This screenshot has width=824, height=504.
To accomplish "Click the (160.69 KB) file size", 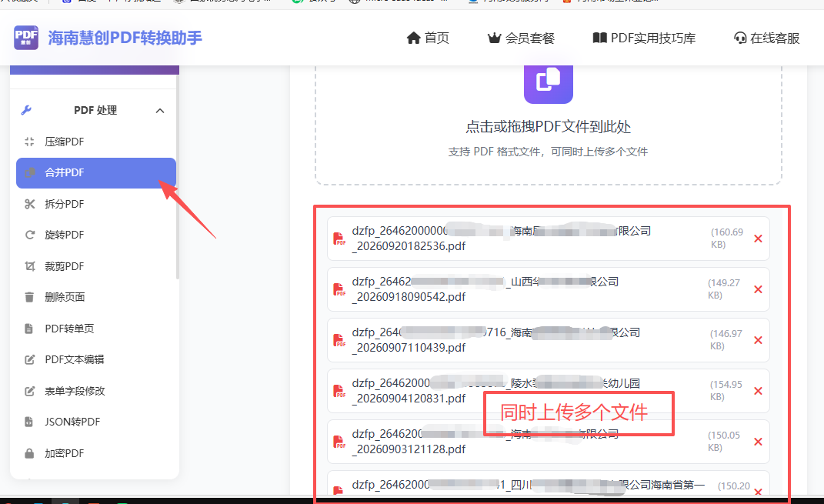I will pyautogui.click(x=726, y=238).
